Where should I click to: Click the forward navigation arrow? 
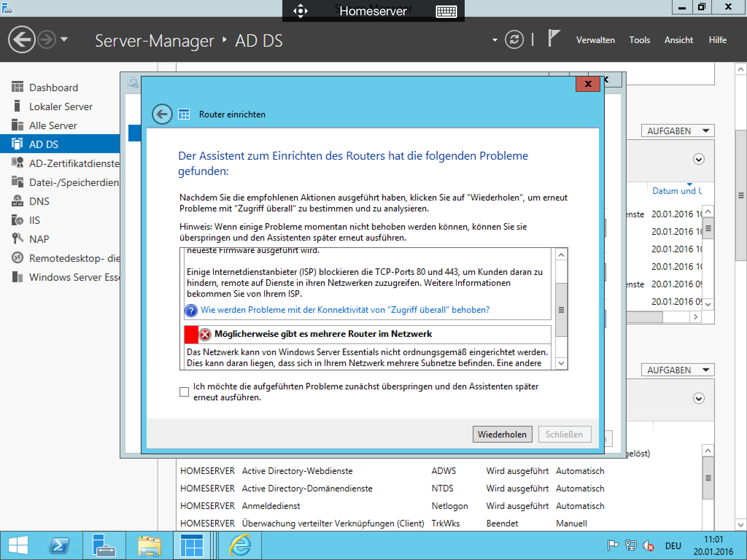(x=47, y=39)
